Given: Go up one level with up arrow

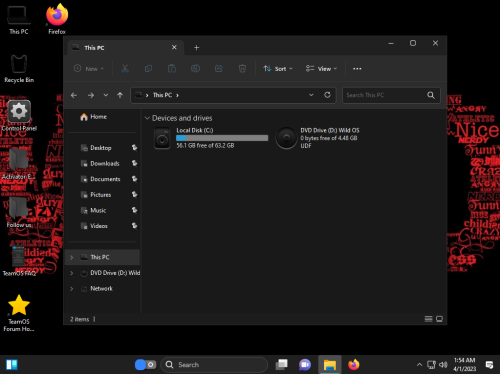Looking at the screenshot, I should pyautogui.click(x=120, y=95).
